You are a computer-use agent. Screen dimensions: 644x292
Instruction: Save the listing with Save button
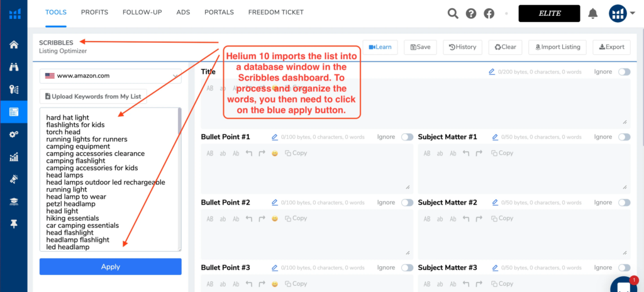420,47
